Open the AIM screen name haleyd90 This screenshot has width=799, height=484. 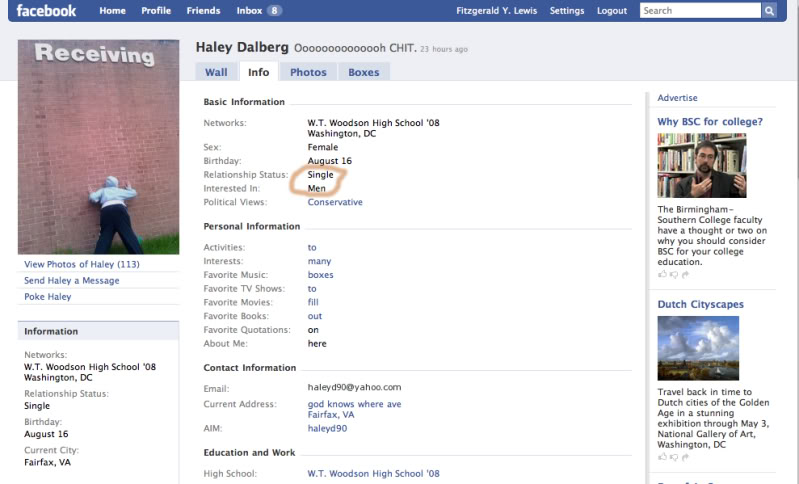[x=327, y=428]
